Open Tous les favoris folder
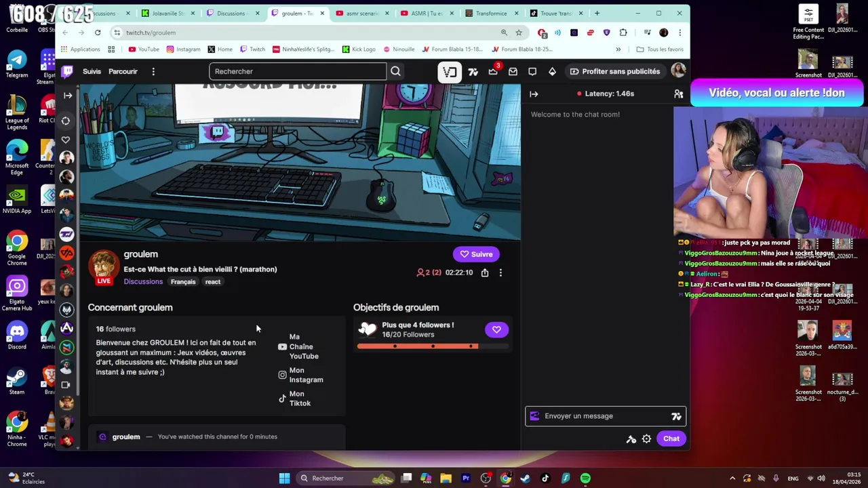Screen dimensions: 868x488 coord(660,49)
